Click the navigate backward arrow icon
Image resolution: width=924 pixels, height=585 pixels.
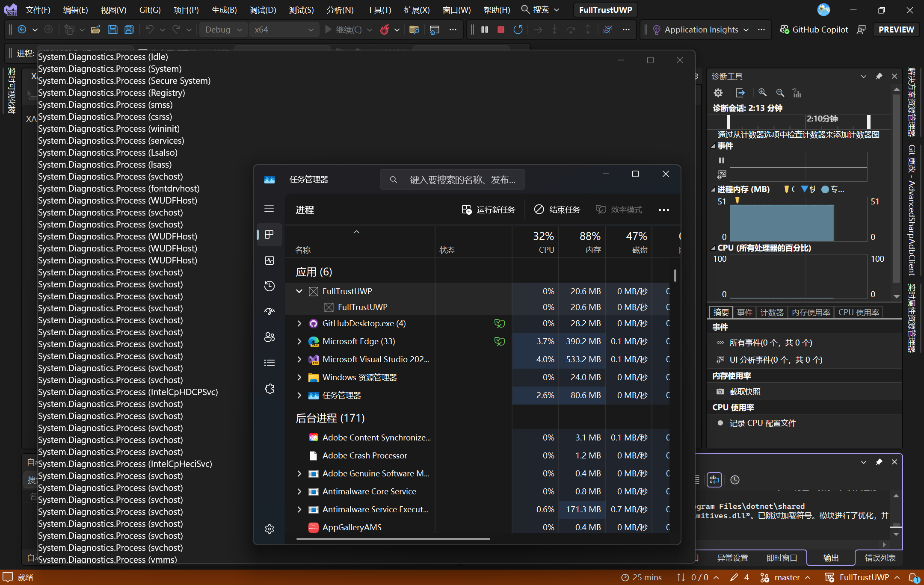point(22,30)
